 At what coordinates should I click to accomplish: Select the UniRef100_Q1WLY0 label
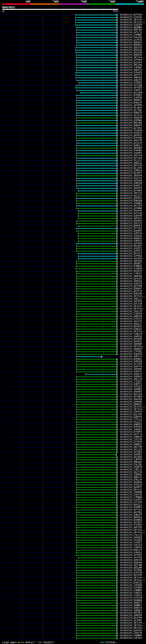(x=131, y=374)
